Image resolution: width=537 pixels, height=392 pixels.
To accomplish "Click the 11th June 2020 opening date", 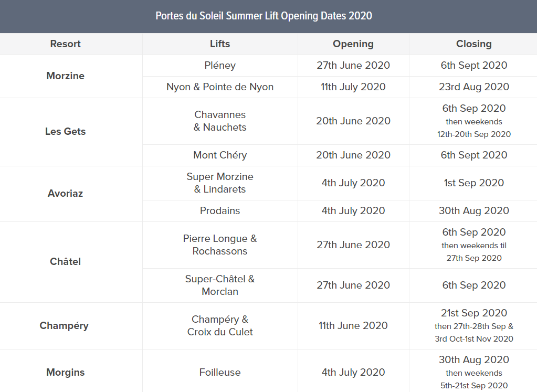I will click(353, 326).
